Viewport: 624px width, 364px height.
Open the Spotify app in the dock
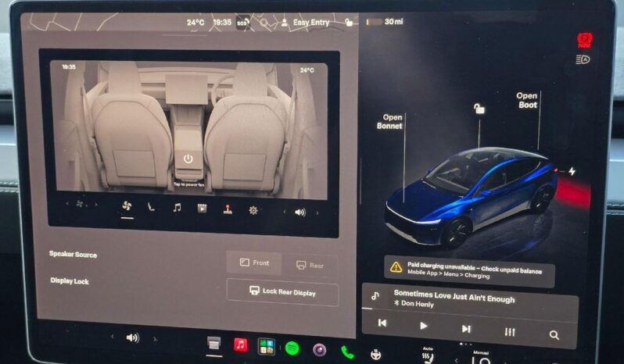292,348
